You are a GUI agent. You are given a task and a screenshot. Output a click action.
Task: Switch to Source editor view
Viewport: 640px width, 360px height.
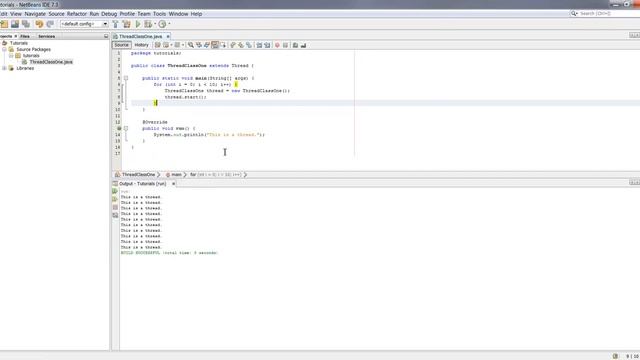(x=122, y=45)
